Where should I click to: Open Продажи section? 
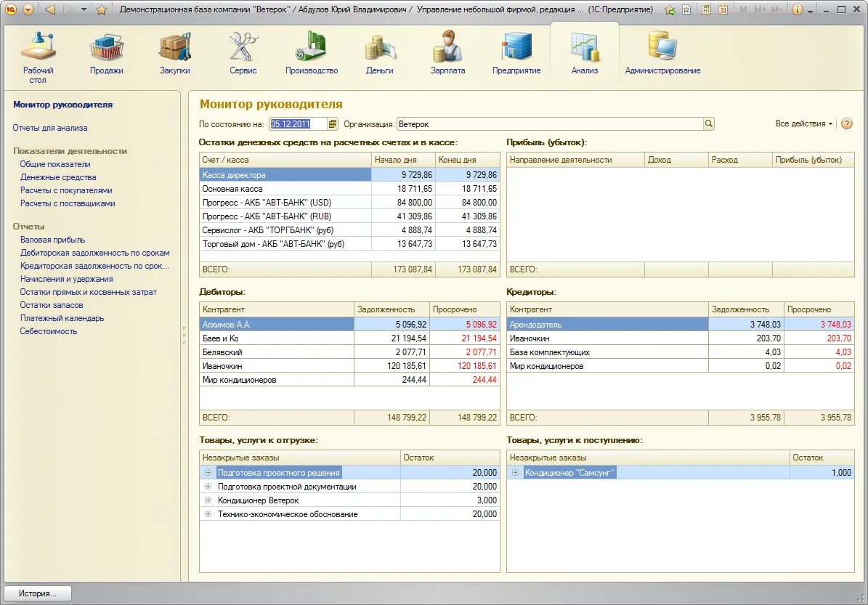106,53
